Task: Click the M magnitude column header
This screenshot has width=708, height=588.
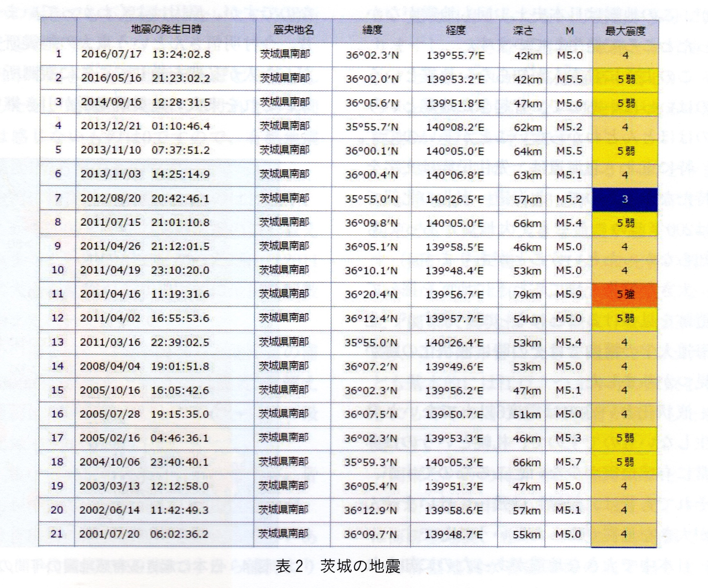Action: (569, 31)
